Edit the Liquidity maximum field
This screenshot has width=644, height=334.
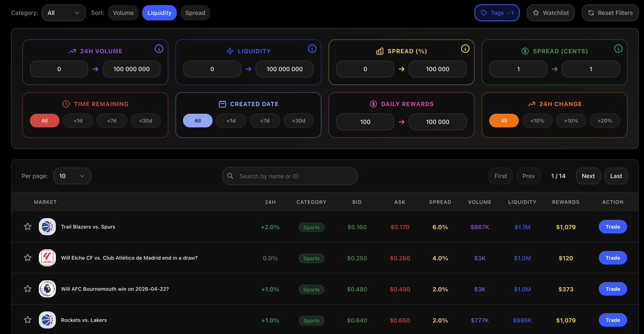pyautogui.click(x=284, y=69)
